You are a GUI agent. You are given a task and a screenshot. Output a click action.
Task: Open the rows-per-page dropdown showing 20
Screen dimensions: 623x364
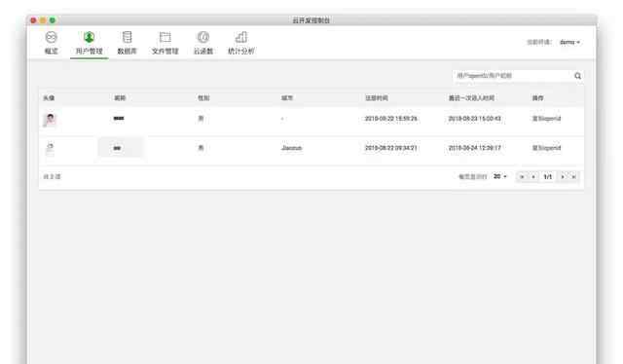point(499,176)
